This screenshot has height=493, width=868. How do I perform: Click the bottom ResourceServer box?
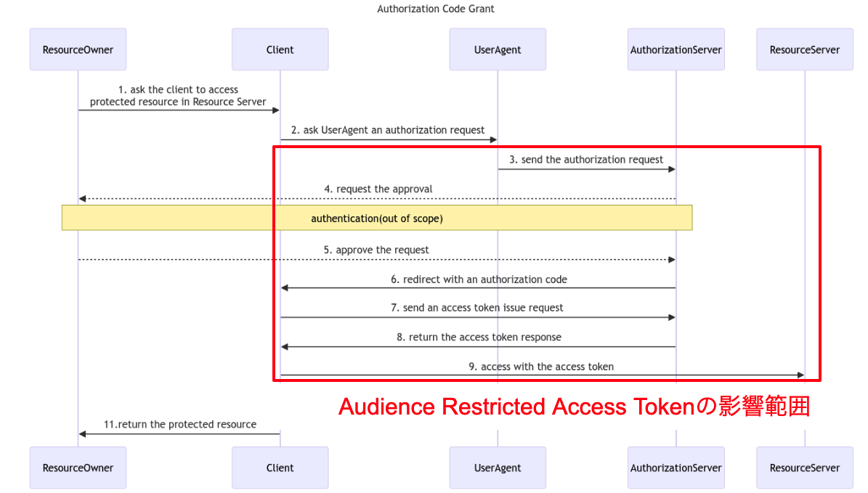click(x=804, y=468)
